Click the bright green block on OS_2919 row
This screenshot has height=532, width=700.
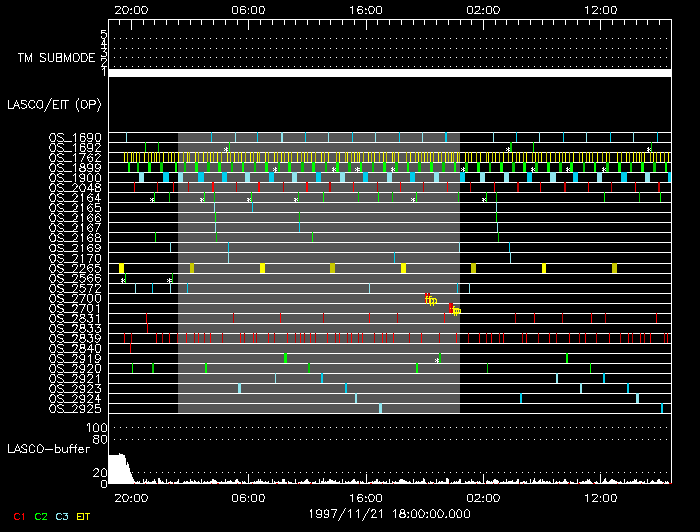(285, 358)
